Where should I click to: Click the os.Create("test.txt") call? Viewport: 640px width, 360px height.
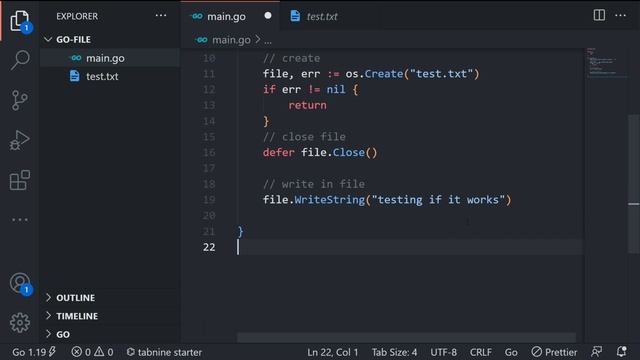click(412, 74)
